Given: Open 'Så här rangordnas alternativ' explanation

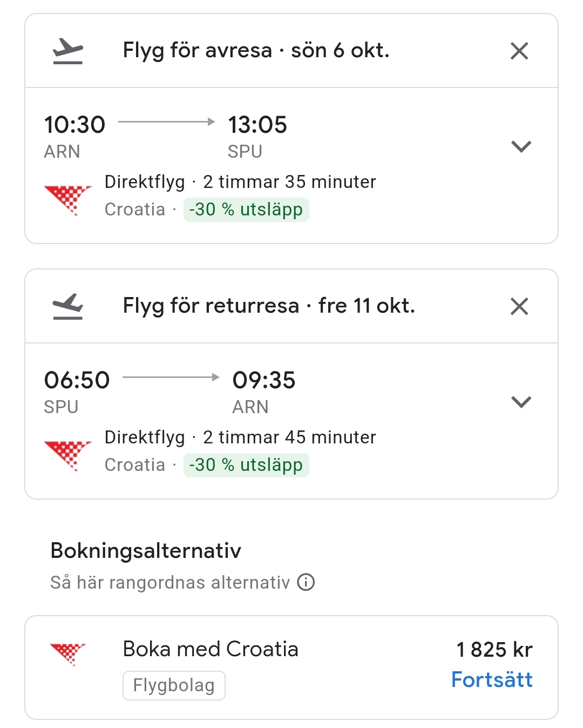Looking at the screenshot, I should [170, 583].
